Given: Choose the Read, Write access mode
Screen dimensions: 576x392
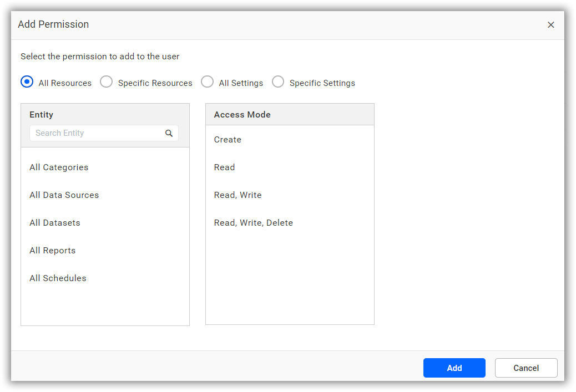Looking at the screenshot, I should [x=238, y=195].
